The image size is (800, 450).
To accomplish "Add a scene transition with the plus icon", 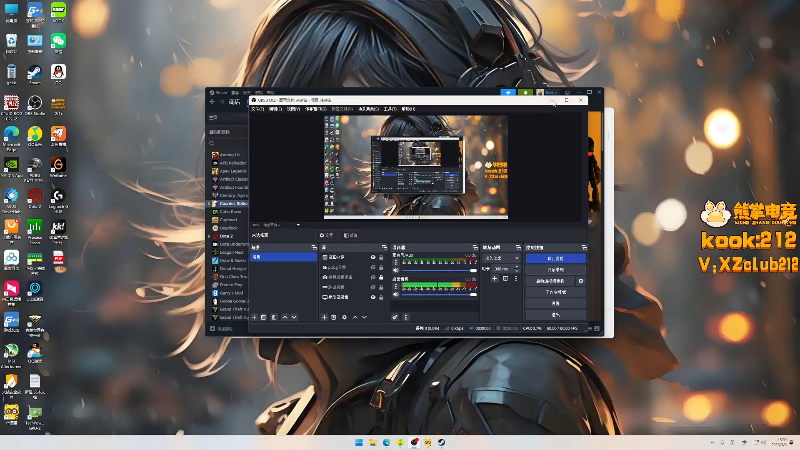I will pos(494,279).
